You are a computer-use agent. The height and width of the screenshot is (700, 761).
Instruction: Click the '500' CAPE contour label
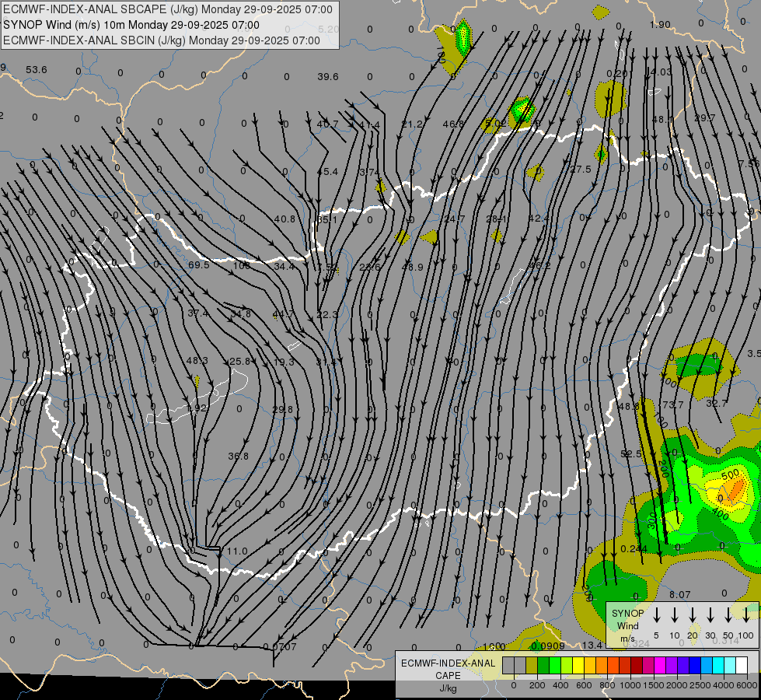(731, 474)
